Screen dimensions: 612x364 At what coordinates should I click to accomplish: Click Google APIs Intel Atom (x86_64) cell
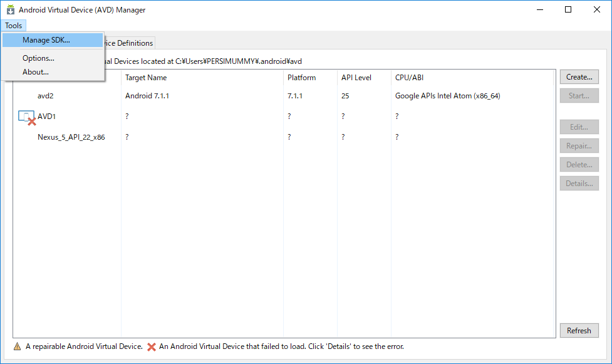(448, 96)
